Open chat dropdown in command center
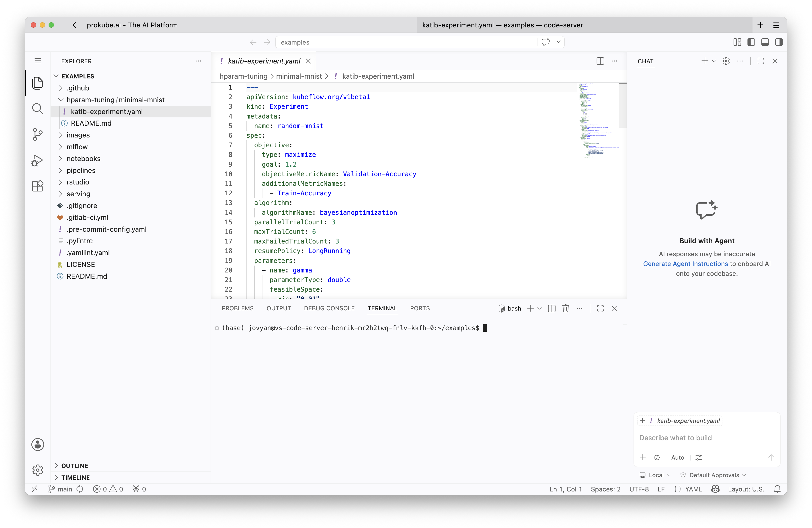 pos(558,42)
